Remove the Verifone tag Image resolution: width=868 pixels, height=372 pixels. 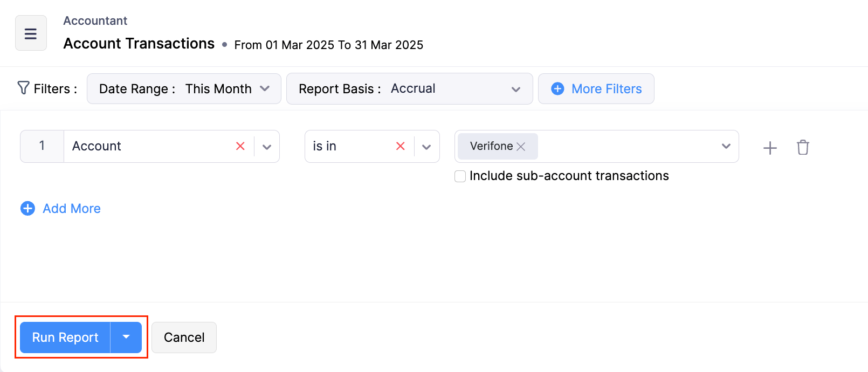(x=521, y=147)
